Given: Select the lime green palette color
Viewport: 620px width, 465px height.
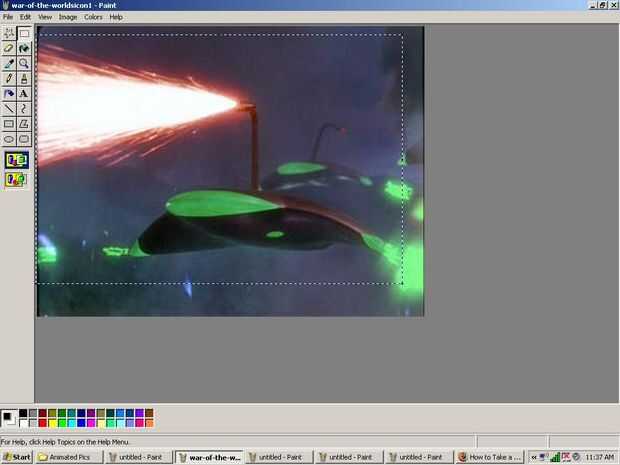Looking at the screenshot, I should pos(62,423).
